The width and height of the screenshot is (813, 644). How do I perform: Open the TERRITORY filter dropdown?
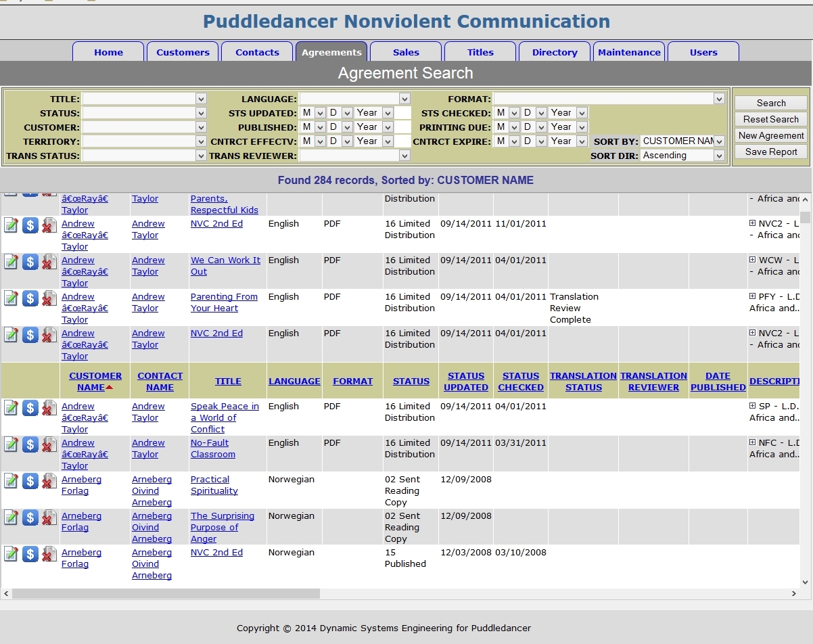144,141
